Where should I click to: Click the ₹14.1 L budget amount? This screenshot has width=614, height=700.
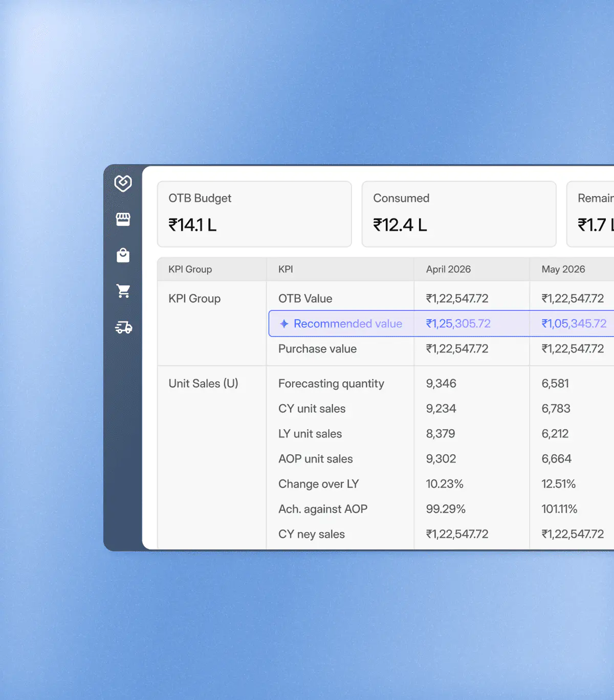point(192,225)
